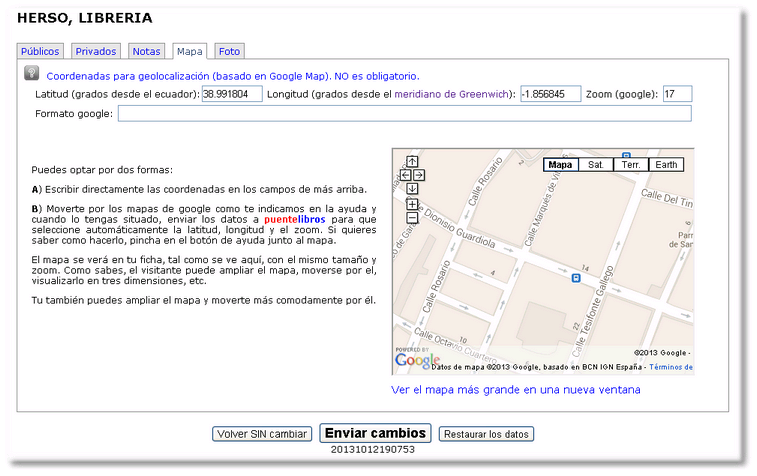Switch to the Notas tab
Viewport: 757px width, 476px height.
pos(146,51)
